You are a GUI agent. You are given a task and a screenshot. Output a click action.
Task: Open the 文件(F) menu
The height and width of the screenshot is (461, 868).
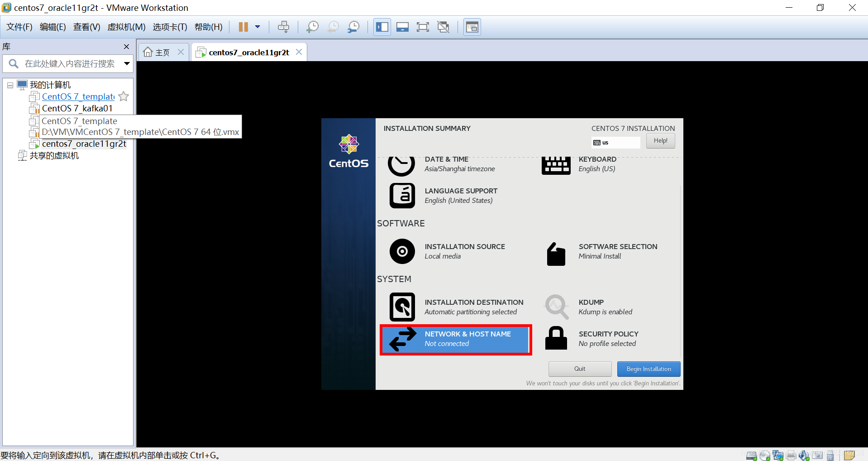(x=19, y=27)
